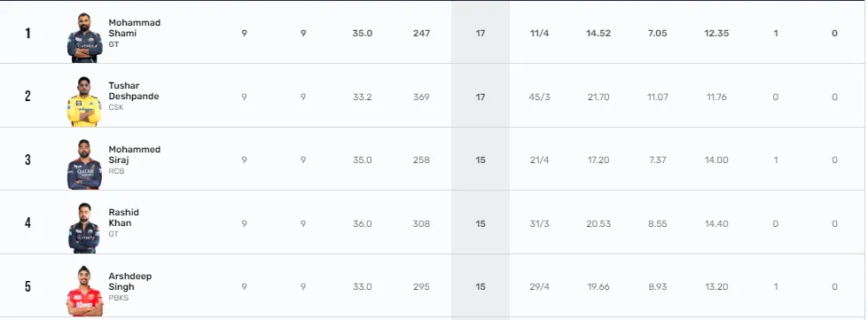Click Shami's highlighted wickets value 17
The image size is (868, 320).
(481, 33)
